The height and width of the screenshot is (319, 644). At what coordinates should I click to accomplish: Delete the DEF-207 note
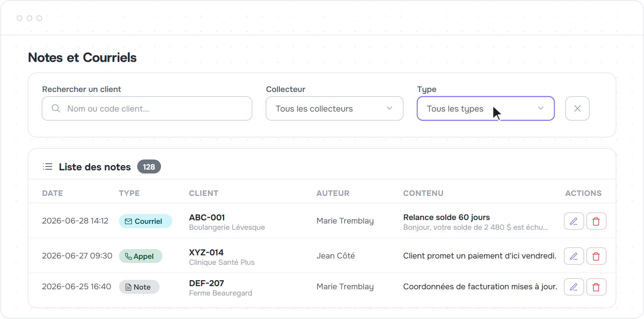(x=596, y=287)
